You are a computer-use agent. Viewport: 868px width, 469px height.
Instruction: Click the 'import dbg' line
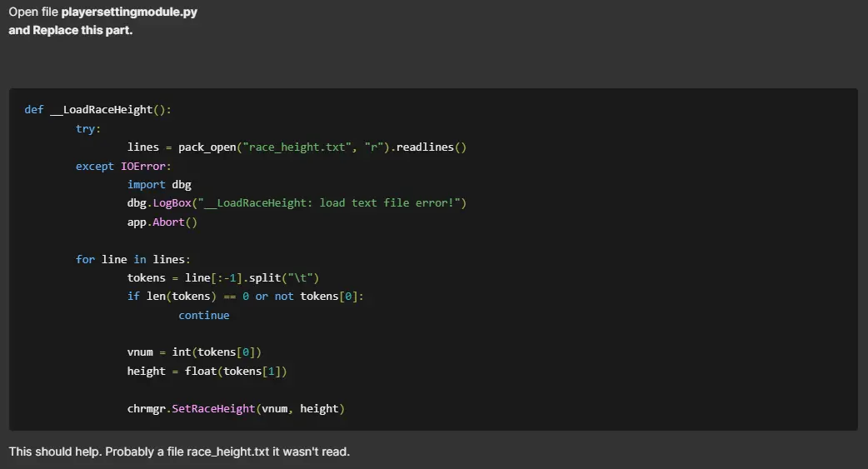[x=159, y=184]
